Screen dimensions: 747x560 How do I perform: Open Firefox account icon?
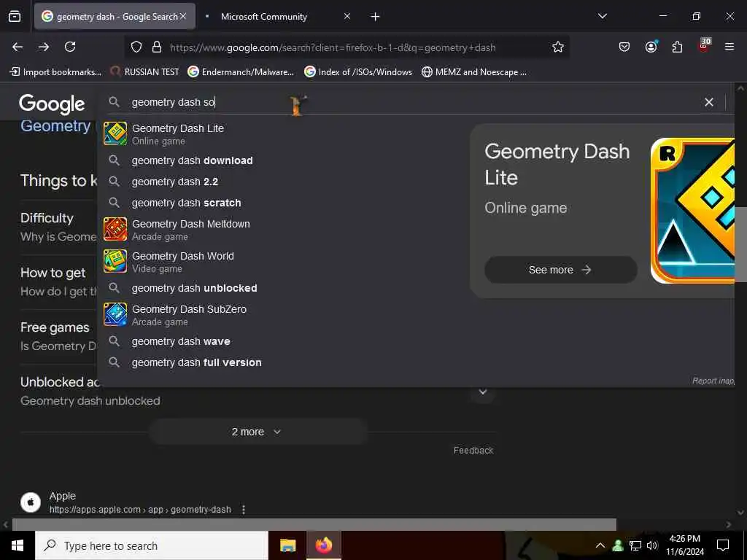point(651,47)
